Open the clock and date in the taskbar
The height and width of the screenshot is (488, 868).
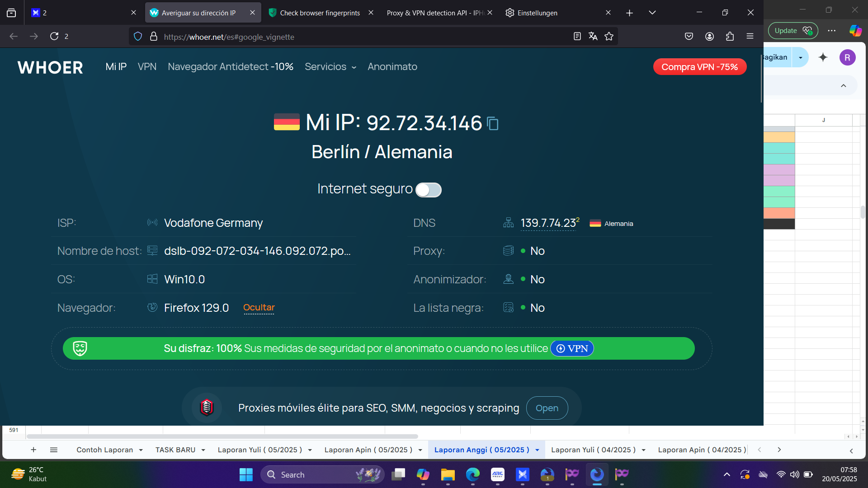click(840, 474)
